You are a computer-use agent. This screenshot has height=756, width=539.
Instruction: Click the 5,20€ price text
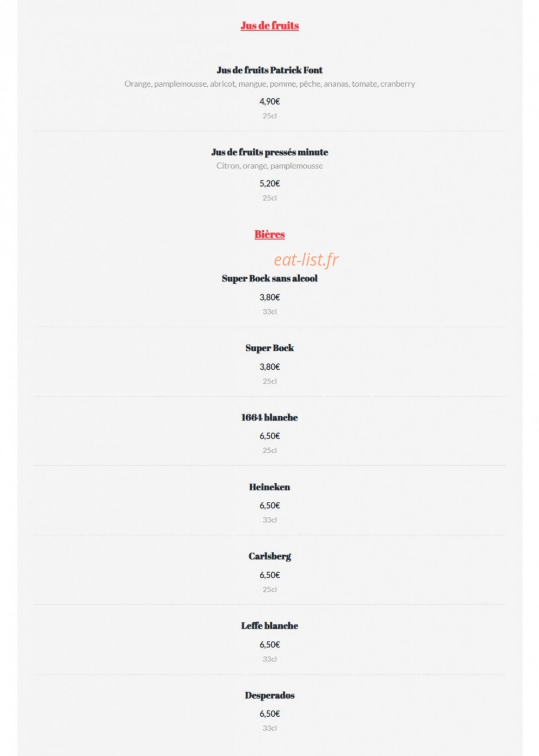tap(270, 184)
